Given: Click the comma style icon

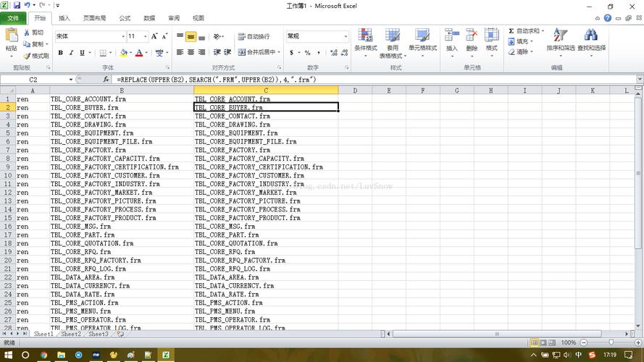Looking at the screenshot, I should 318,53.
